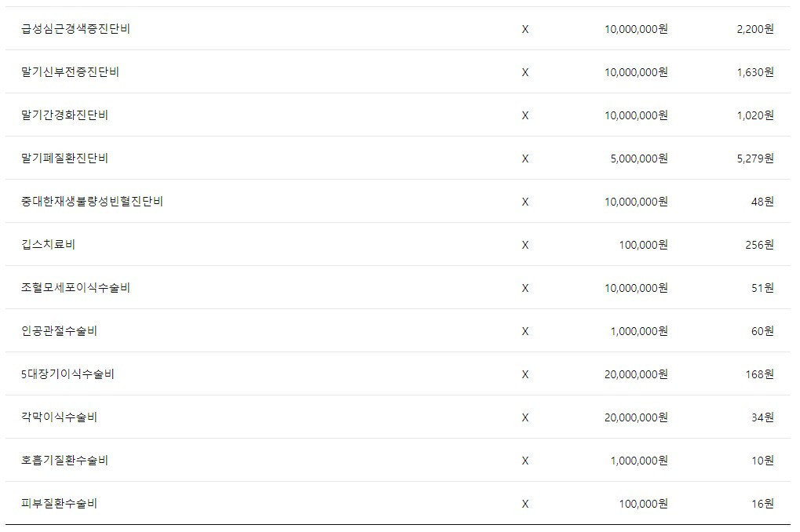Select the 중대한재생불량성빈혈진단비 label

92,202
